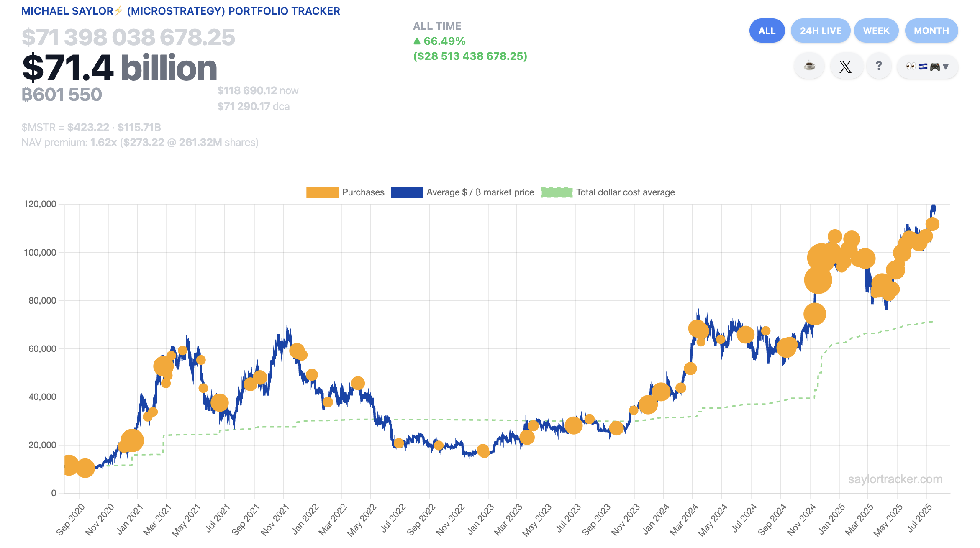The width and height of the screenshot is (980, 548).
Task: Toggle the Average $/₿ market price legend
Action: point(480,192)
